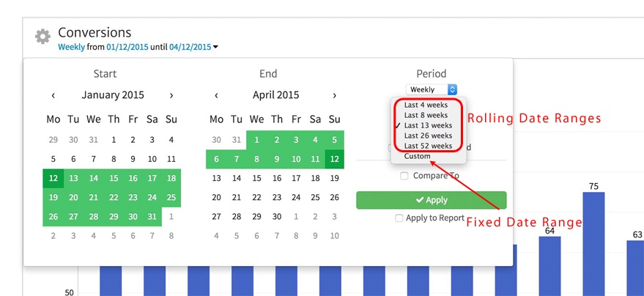The image size is (644, 296).
Task: Click the Weekly link under Conversions
Action: 72,47
